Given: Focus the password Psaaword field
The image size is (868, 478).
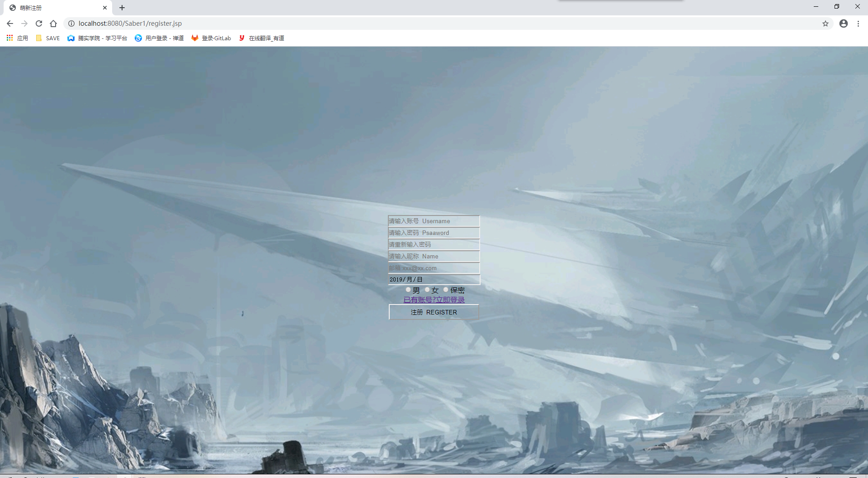Looking at the screenshot, I should (x=434, y=233).
